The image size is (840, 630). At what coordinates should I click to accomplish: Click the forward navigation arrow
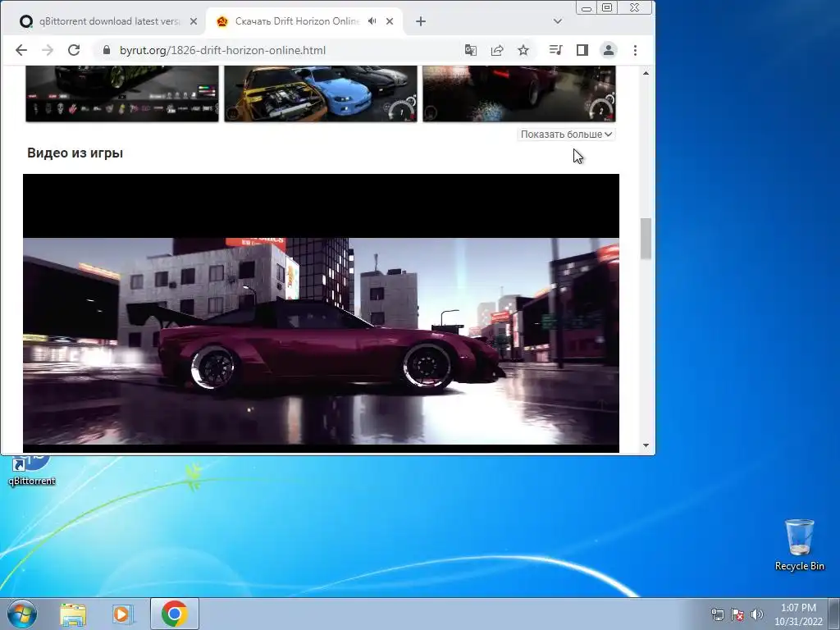coord(48,50)
